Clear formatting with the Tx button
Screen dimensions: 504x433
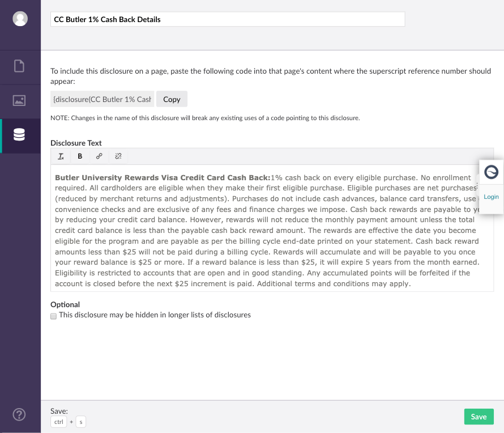pos(61,156)
